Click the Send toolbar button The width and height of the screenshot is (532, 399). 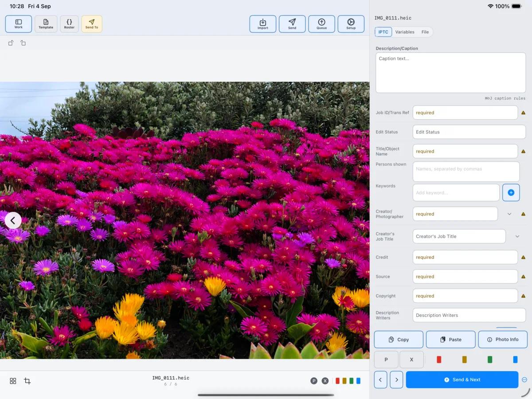tap(292, 24)
